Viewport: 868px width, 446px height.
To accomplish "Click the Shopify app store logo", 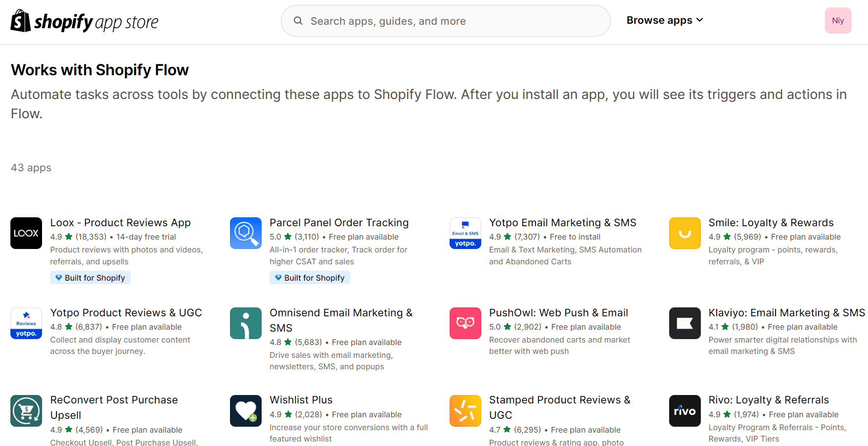I will click(84, 21).
